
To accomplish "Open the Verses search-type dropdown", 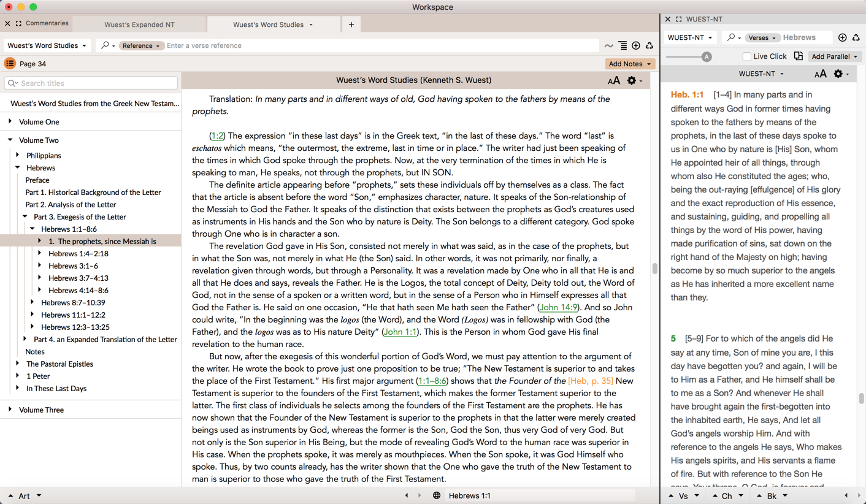I will click(x=762, y=37).
